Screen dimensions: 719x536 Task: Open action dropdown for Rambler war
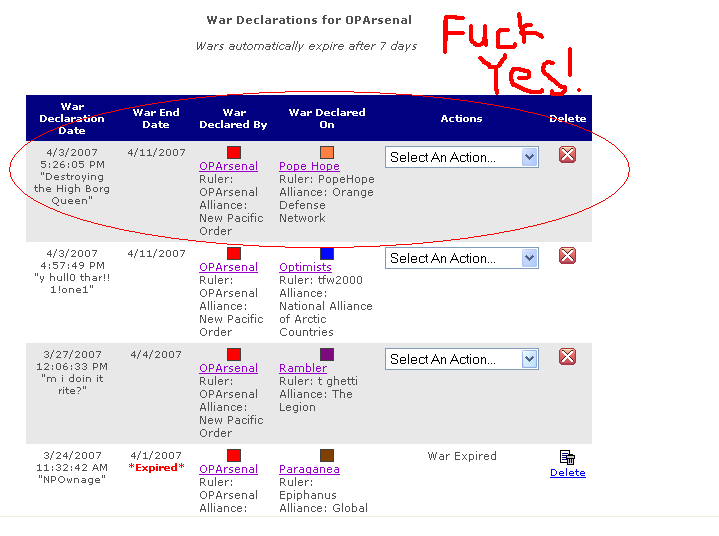click(x=462, y=359)
